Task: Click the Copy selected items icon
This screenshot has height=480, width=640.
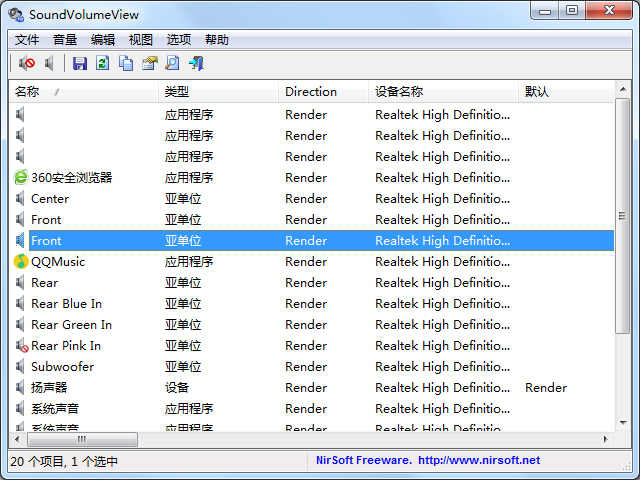Action: 126,63
